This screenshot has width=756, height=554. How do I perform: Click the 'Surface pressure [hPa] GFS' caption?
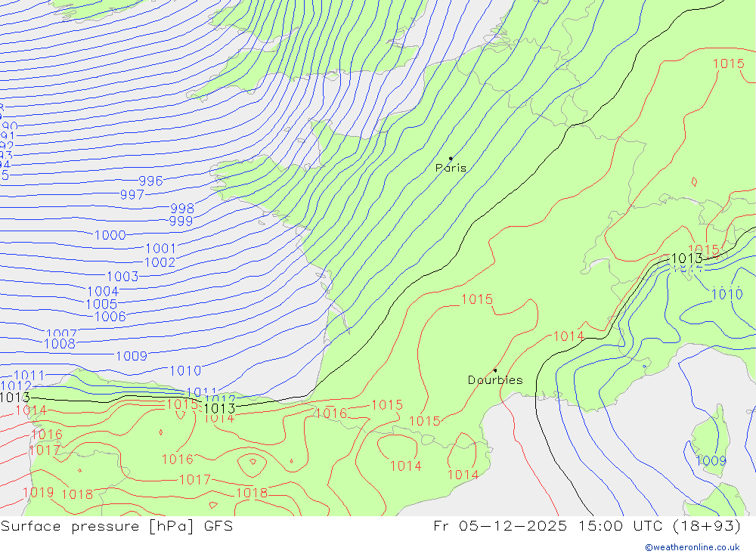coord(116,525)
